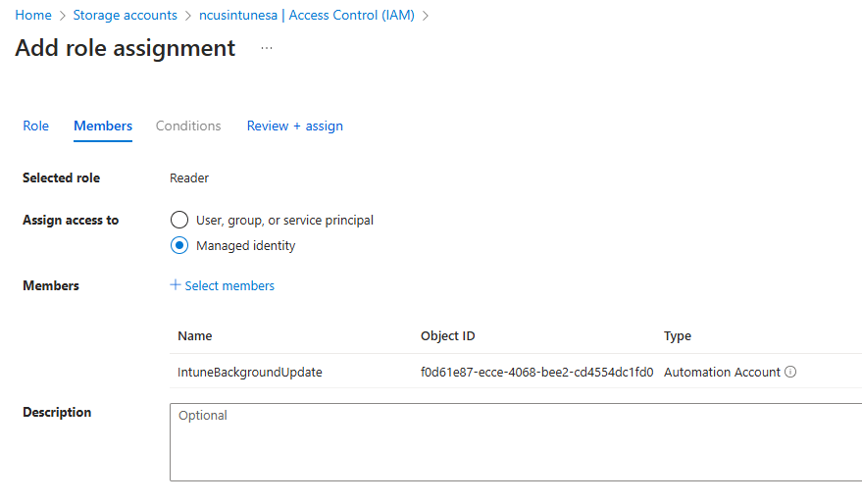The width and height of the screenshot is (862, 504).
Task: Switch to the Role tab
Action: [x=35, y=126]
